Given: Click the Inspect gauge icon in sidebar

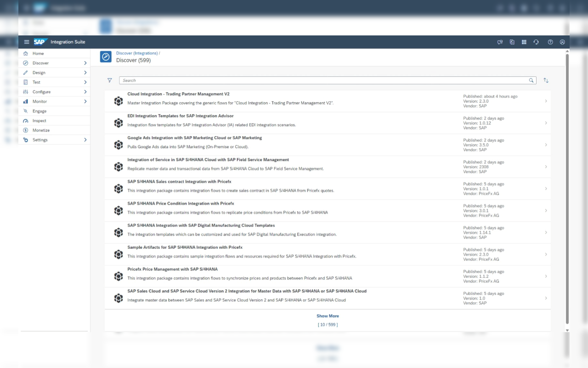Looking at the screenshot, I should pyautogui.click(x=26, y=121).
